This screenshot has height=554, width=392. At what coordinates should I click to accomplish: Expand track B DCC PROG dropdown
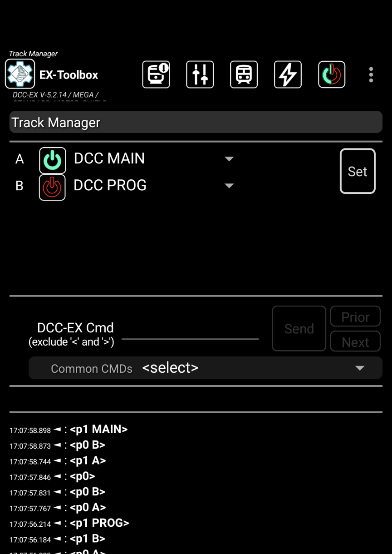click(154, 185)
